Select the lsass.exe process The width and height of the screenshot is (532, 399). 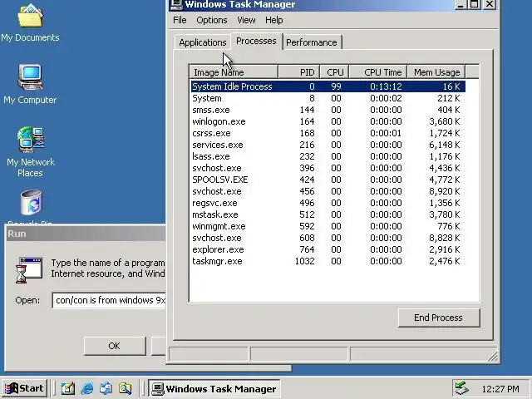point(328,156)
